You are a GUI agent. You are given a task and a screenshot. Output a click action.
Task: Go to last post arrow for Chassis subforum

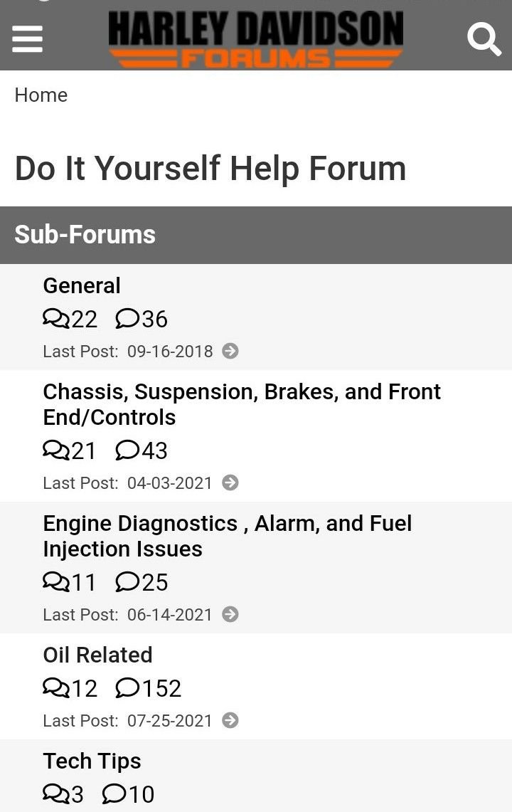tap(230, 483)
